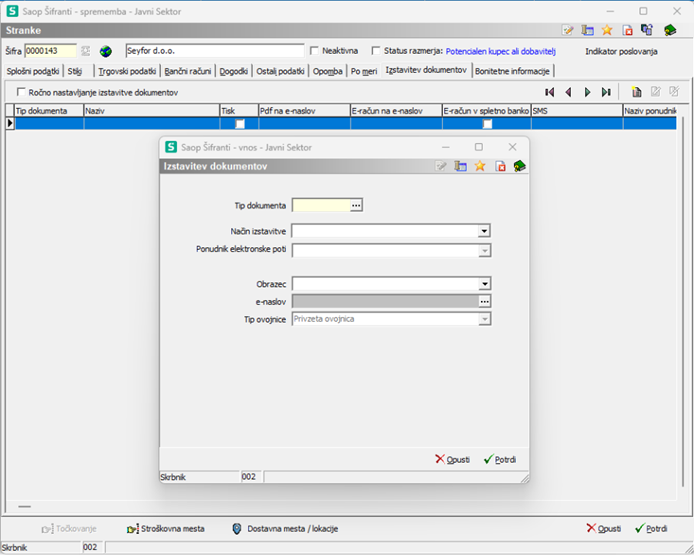Click the add new record icon

tap(636, 92)
